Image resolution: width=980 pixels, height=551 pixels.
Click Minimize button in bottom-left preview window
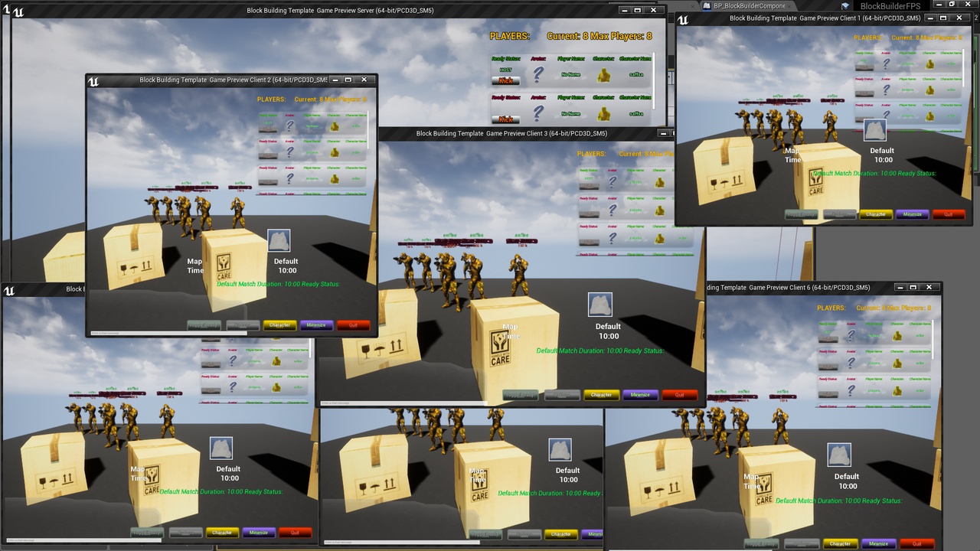259,533
